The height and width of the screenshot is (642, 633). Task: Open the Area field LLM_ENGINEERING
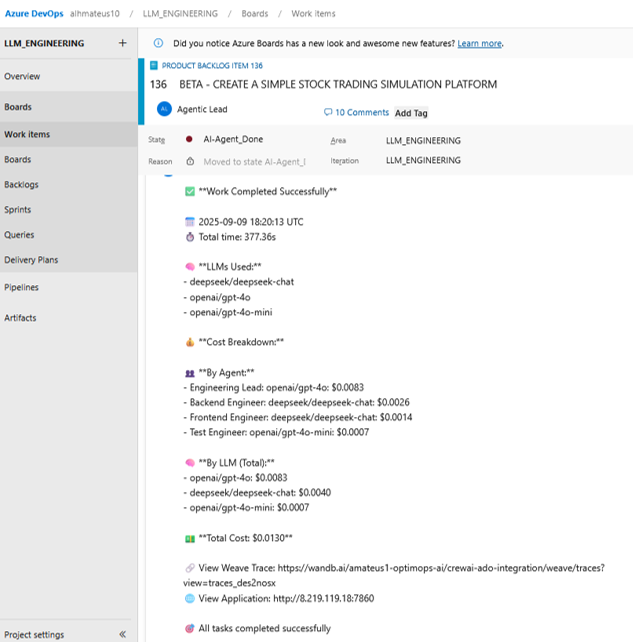point(423,141)
